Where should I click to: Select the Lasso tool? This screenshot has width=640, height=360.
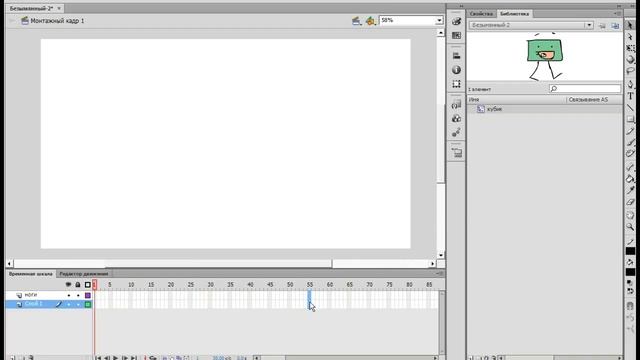pyautogui.click(x=630, y=71)
